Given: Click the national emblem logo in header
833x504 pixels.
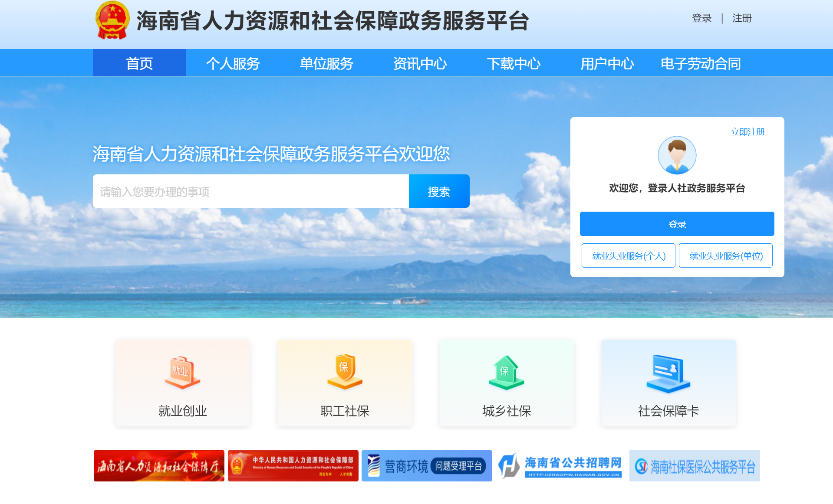Looking at the screenshot, I should pyautogui.click(x=112, y=20).
